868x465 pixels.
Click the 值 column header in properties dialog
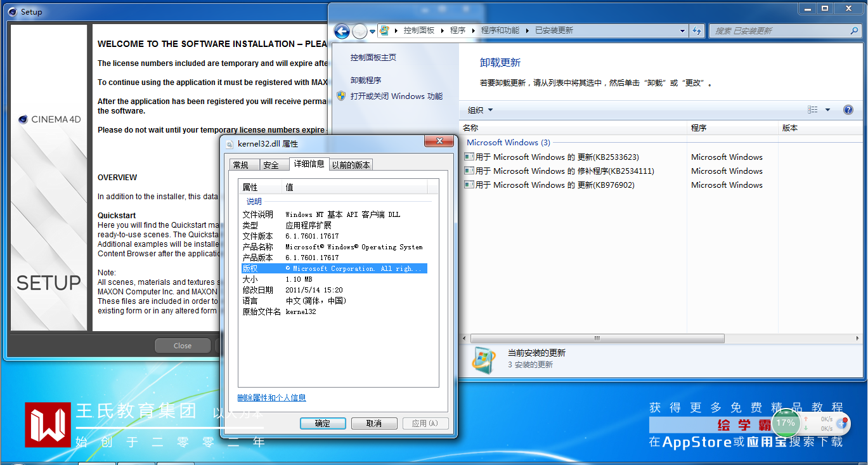(355, 187)
